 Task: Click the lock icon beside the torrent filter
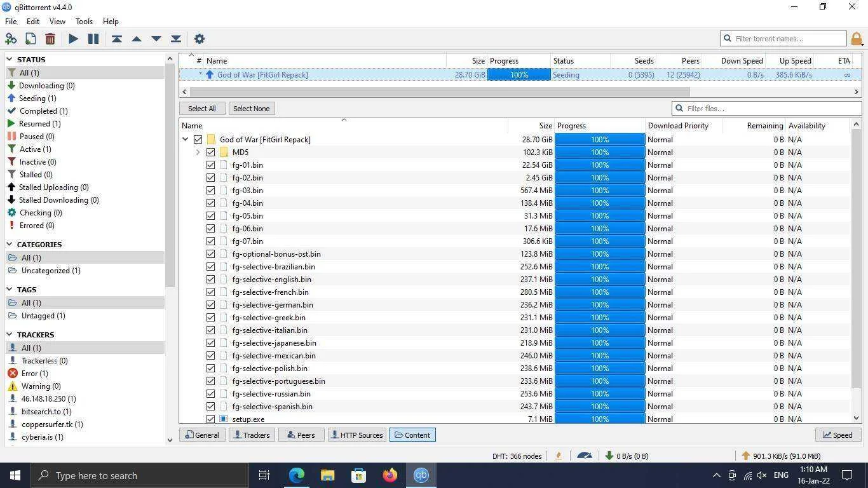(x=857, y=39)
